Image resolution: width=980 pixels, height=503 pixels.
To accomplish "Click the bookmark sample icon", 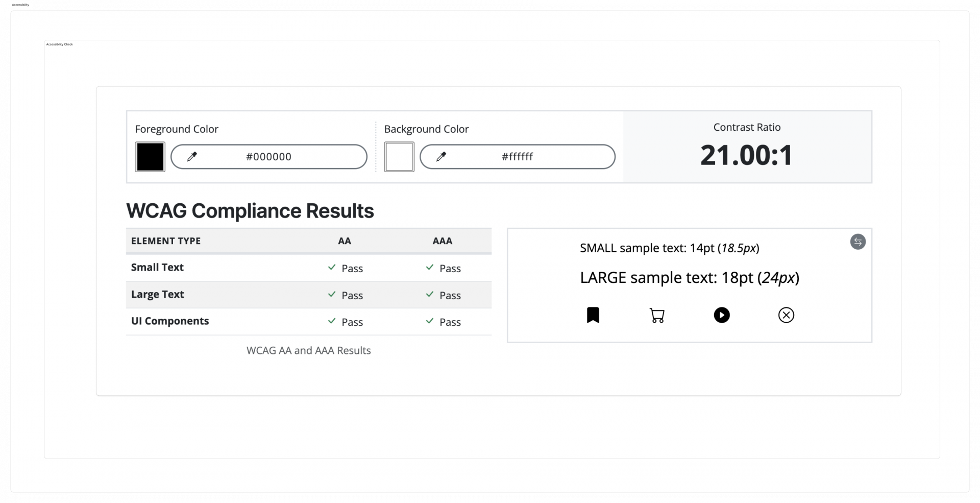I will [593, 315].
